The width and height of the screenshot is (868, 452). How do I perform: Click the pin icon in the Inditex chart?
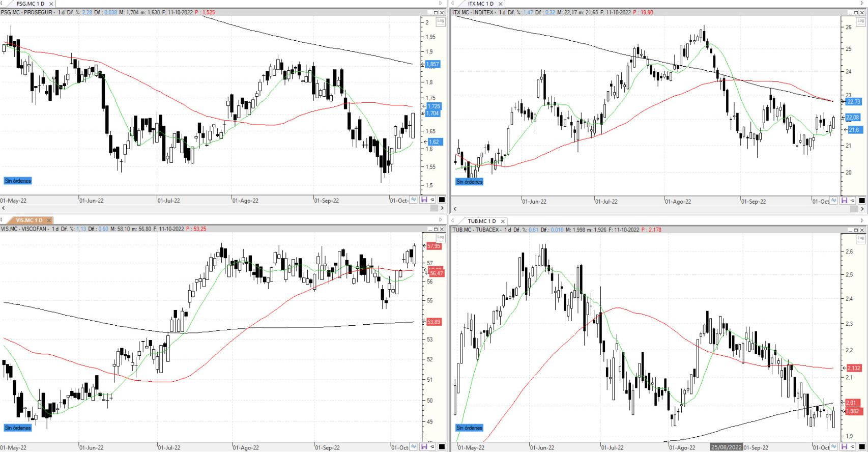[853, 201]
